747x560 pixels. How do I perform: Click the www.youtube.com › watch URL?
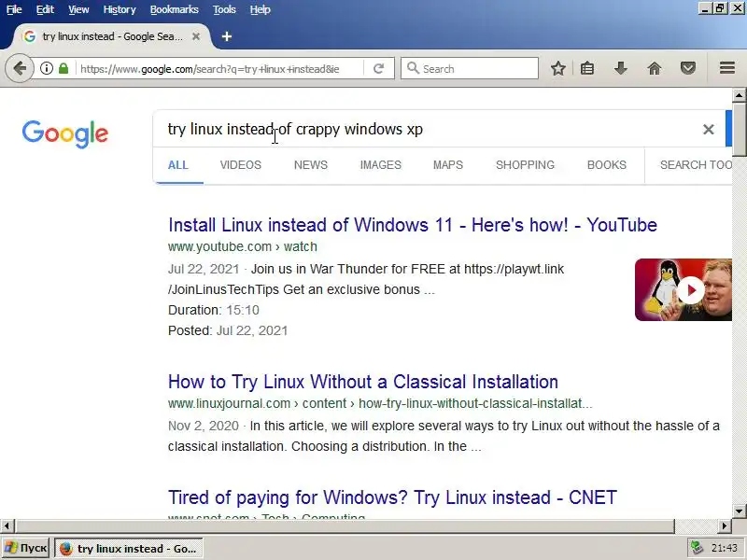tap(243, 246)
